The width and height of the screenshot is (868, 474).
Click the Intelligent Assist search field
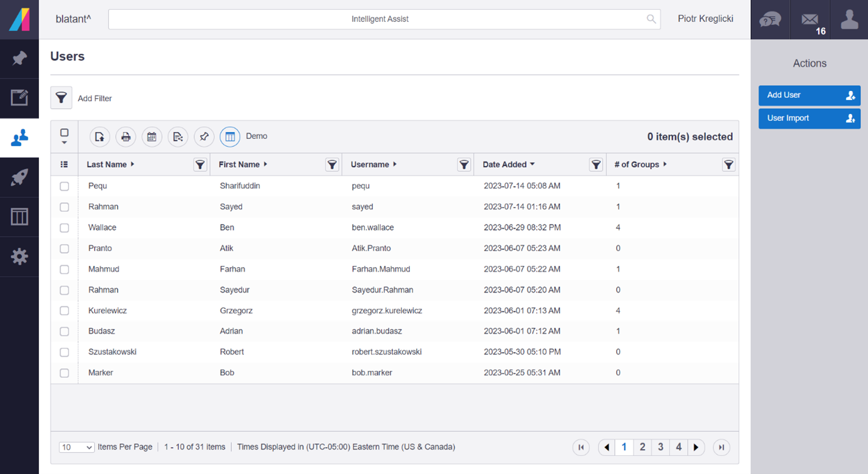click(x=384, y=19)
